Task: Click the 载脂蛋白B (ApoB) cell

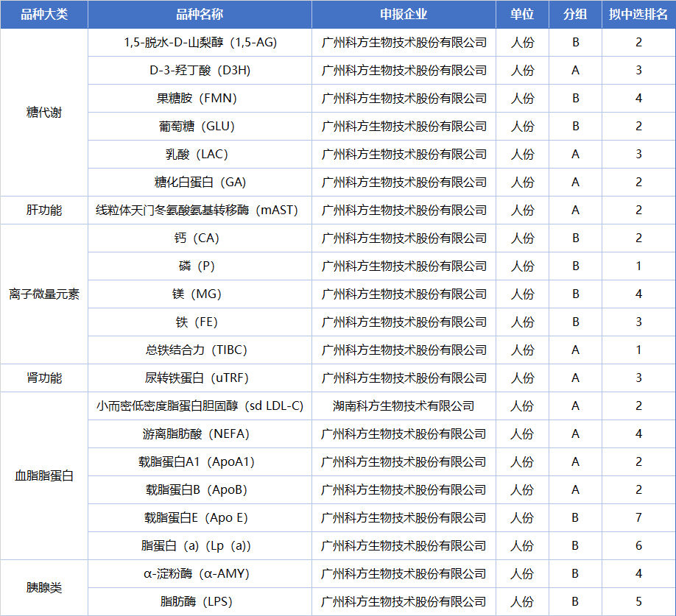Action: pos(200,490)
